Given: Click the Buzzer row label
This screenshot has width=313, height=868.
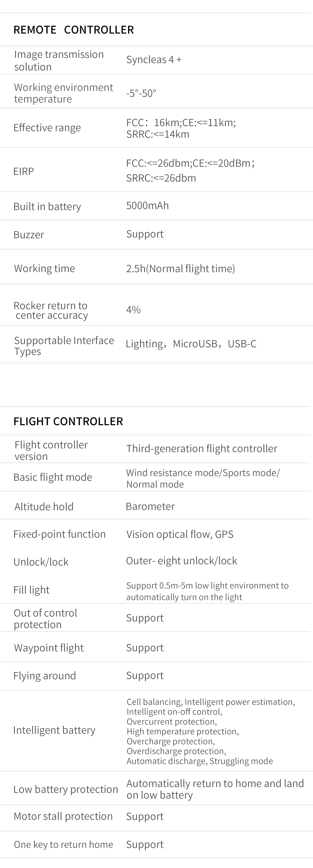Looking at the screenshot, I should (29, 235).
